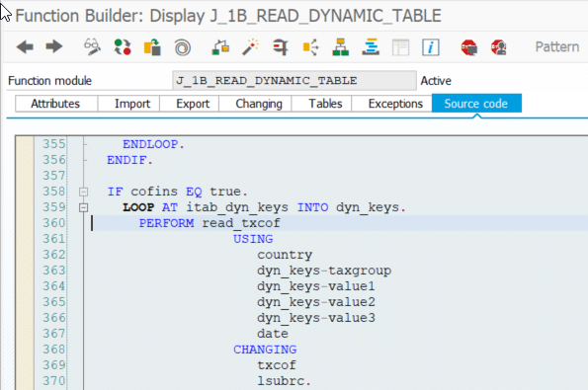The width and height of the screenshot is (588, 390).
Task: Set an external breakpoint with the stop-person icon
Action: pos(499,47)
